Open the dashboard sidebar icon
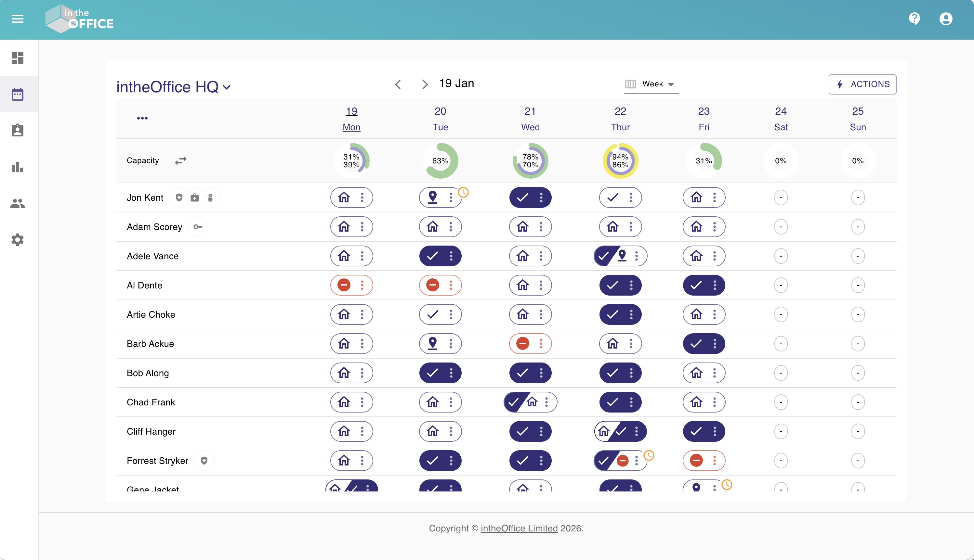Viewport: 974px width, 560px height. click(x=17, y=58)
